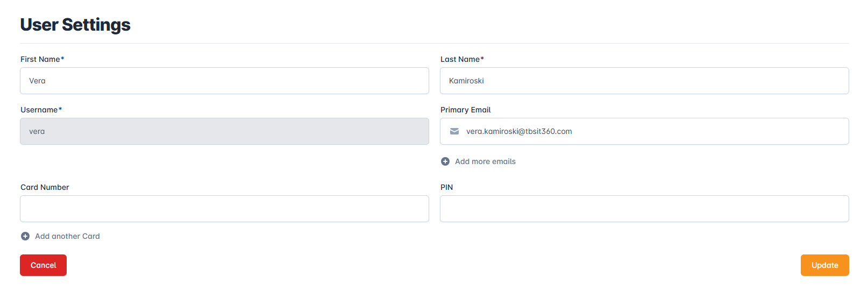Screen dimensions: 868x298
Task: Click the Primary Email label
Action: [x=465, y=110]
